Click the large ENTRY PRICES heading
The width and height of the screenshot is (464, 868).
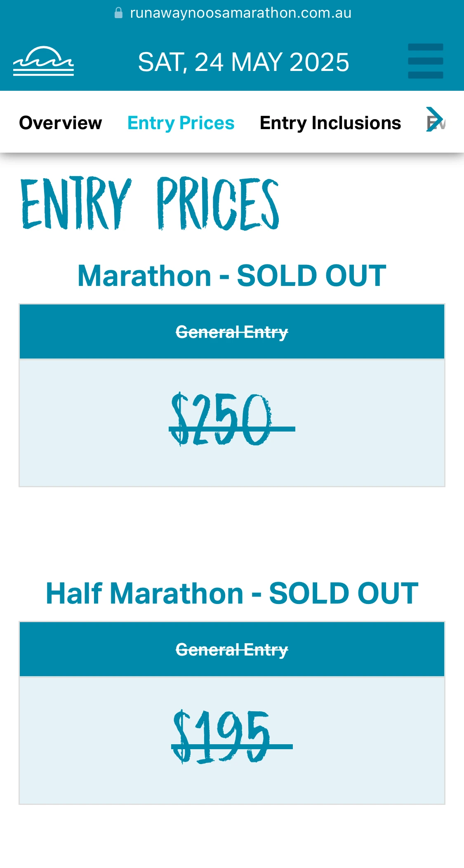click(150, 203)
